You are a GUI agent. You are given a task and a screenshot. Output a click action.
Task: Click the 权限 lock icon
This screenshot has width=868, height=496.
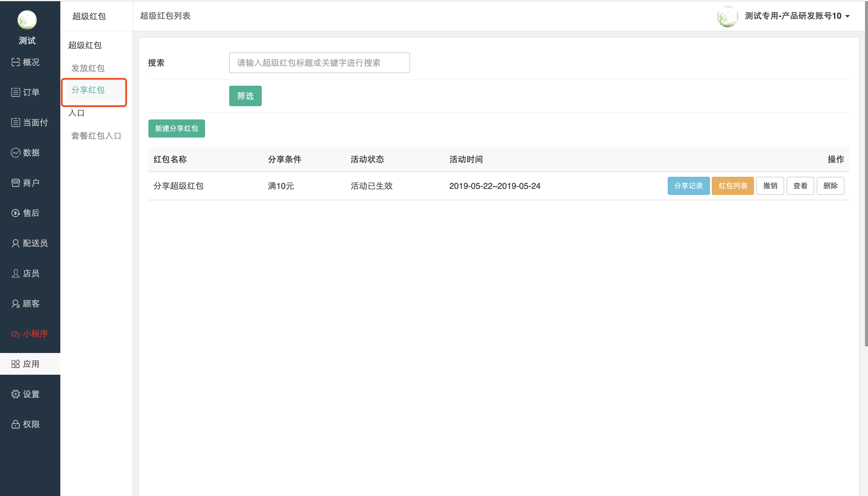(x=15, y=424)
